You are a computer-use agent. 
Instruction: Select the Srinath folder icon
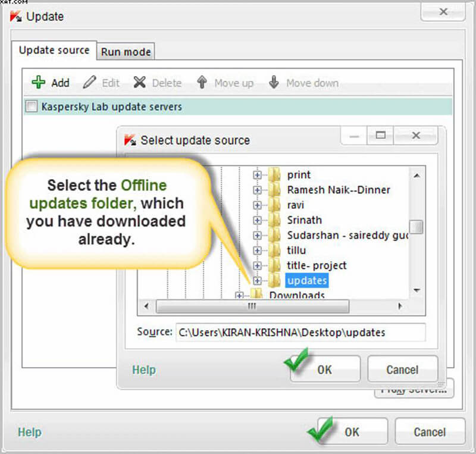click(275, 220)
